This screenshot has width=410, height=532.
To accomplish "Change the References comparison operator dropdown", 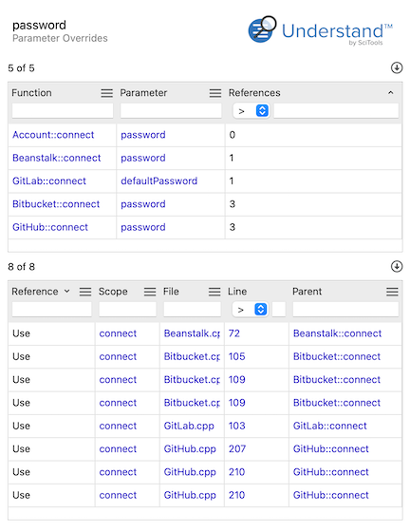I will (x=252, y=111).
